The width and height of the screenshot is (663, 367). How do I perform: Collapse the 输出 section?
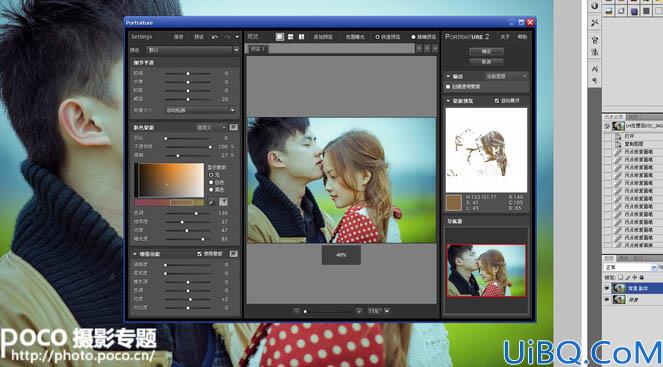tap(448, 77)
